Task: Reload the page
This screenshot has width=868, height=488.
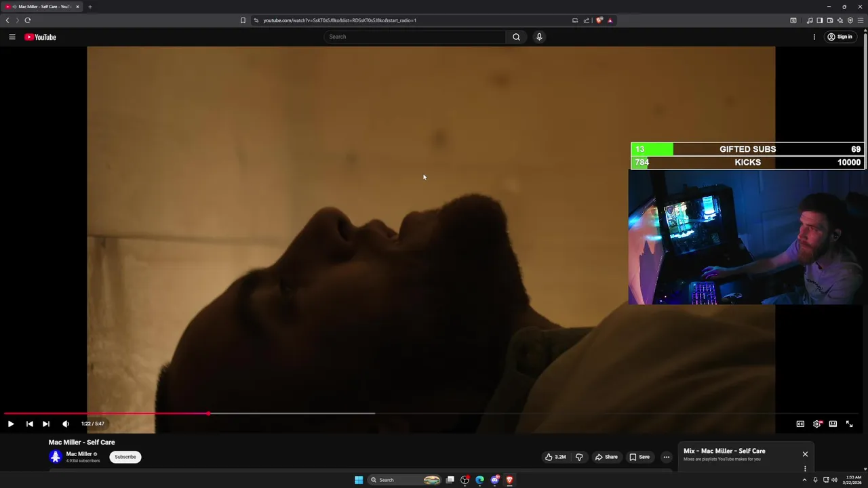Action: [28, 20]
